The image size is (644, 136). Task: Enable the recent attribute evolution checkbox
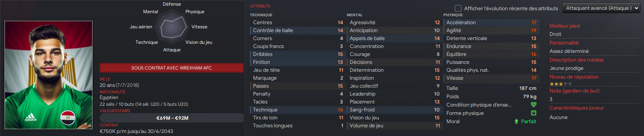pyautogui.click(x=458, y=8)
